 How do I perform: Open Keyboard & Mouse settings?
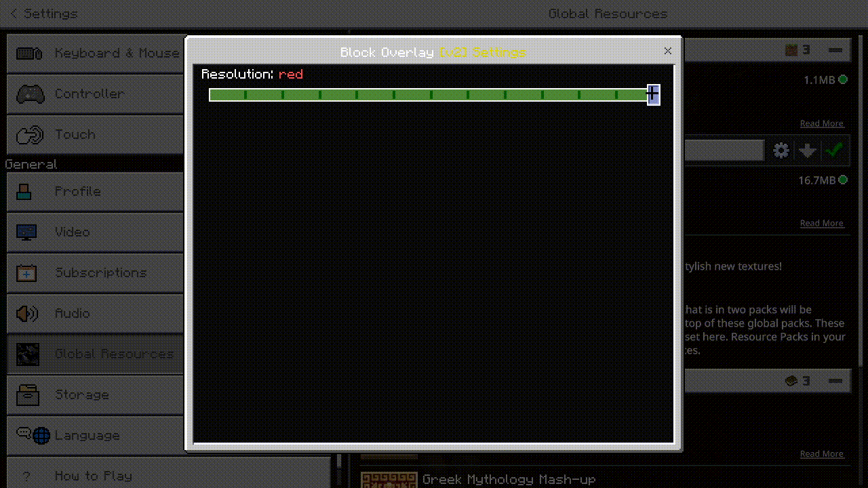(95, 54)
